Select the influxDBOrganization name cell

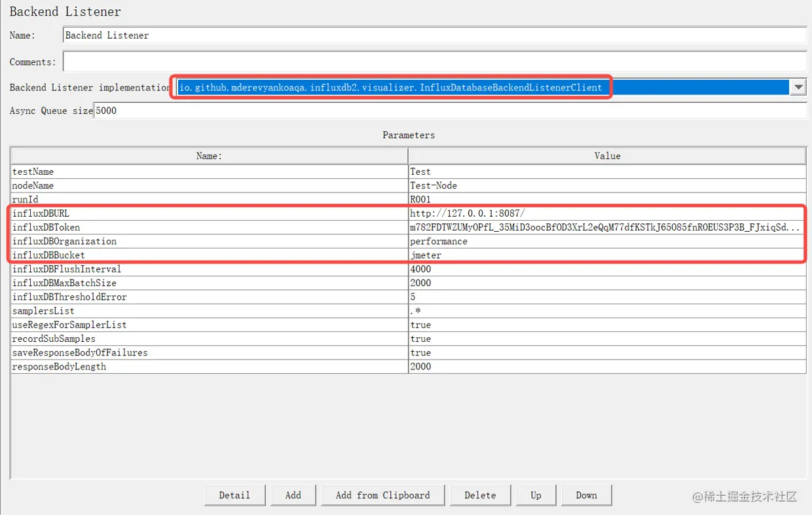tap(210, 241)
